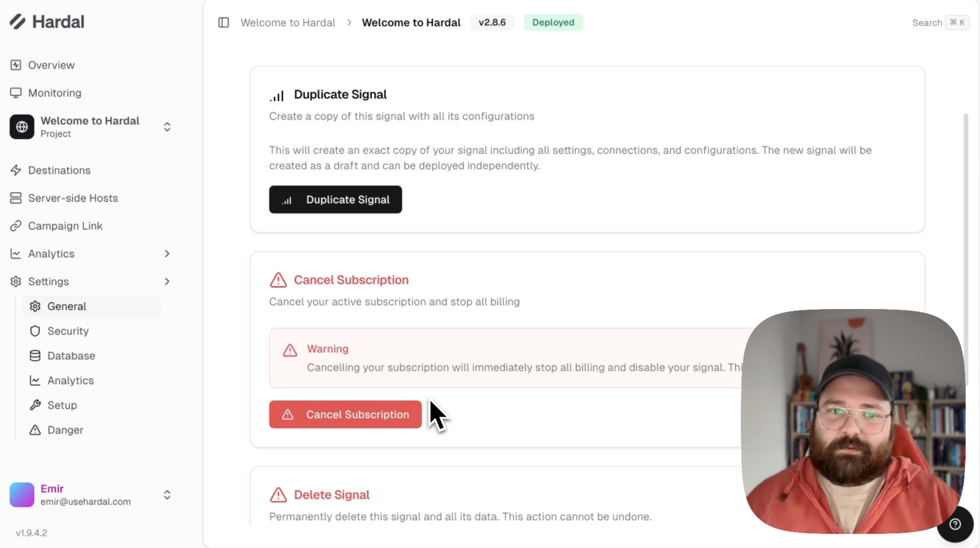This screenshot has height=548, width=980.
Task: Toggle the sidebar panel icon
Action: click(x=223, y=23)
